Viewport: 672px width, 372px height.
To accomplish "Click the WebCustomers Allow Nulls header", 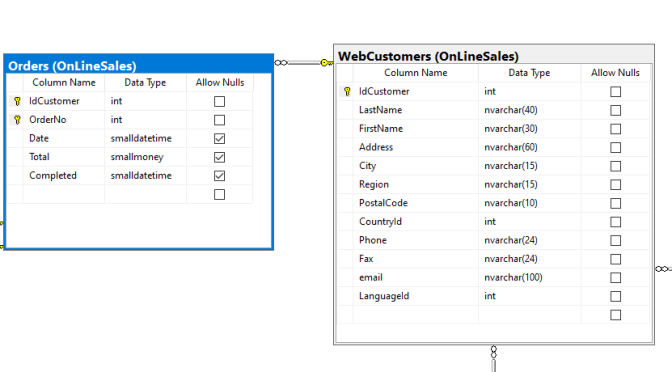I will point(615,73).
